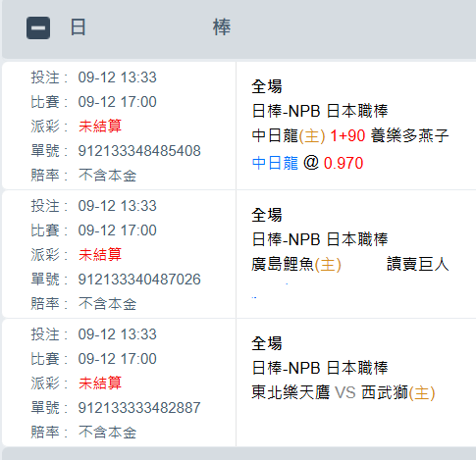The image size is (476, 460).
Task: Click 09-12 17:00 match time of order 912133333482887
Action: (x=118, y=359)
